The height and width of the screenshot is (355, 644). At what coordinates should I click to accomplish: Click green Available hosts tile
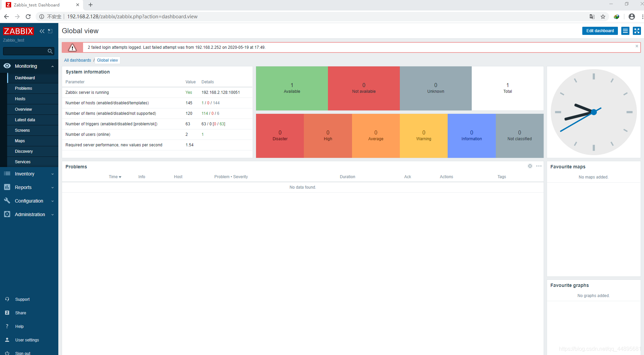pyautogui.click(x=292, y=88)
